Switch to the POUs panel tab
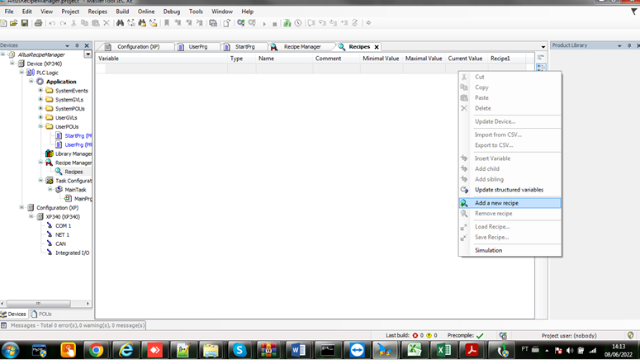The image size is (640, 364). tap(41, 314)
